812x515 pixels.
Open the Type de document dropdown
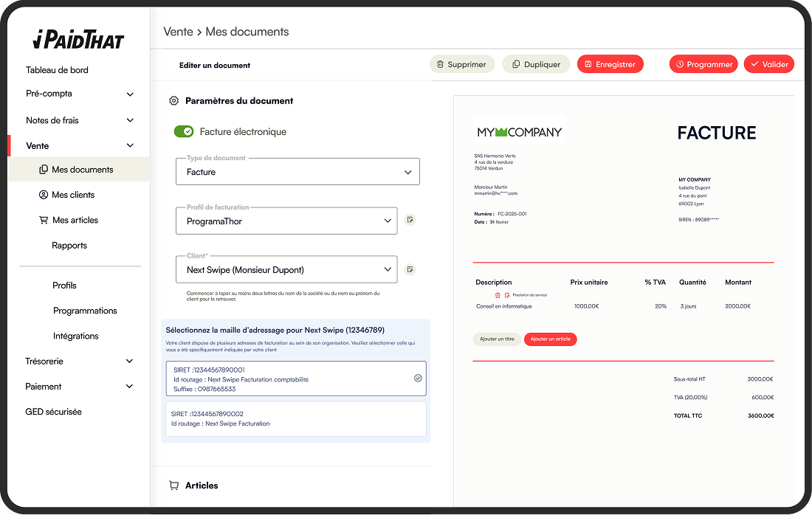(x=297, y=172)
